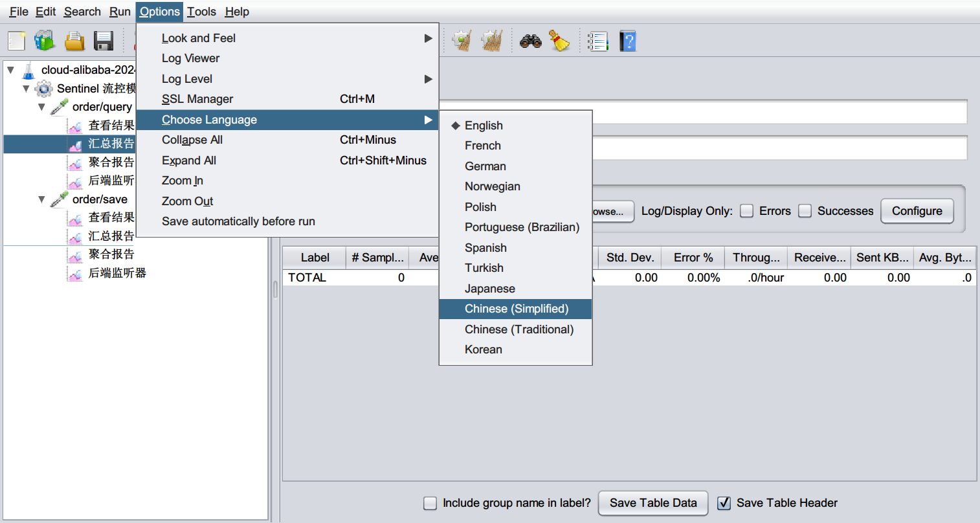The width and height of the screenshot is (980, 523).
Task: Click the New test plan icon
Action: point(16,41)
